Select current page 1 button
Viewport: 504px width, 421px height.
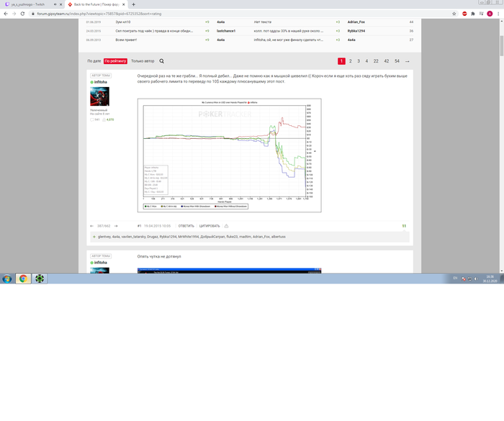[x=341, y=61]
